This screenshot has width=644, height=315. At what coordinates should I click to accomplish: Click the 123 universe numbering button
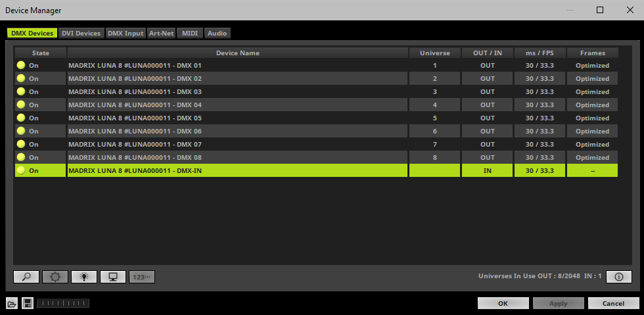(142, 277)
